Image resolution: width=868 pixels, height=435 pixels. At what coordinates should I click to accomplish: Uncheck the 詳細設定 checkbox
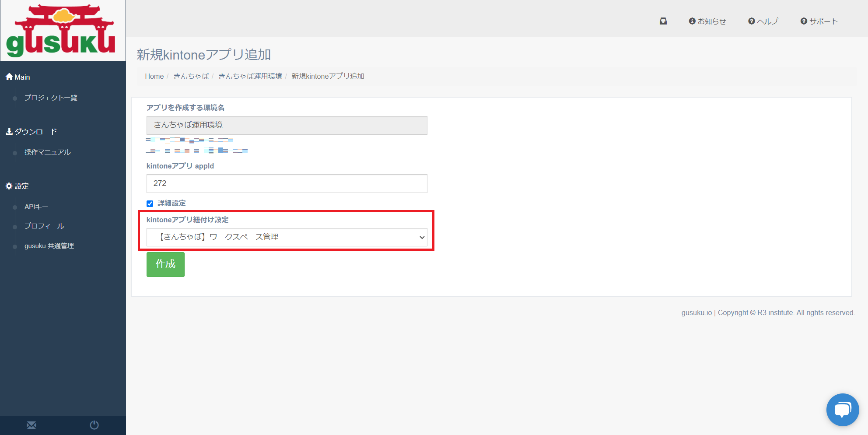pos(150,203)
